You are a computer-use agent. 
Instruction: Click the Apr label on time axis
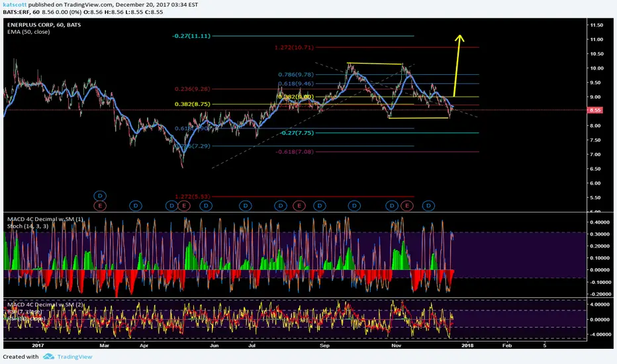(144, 345)
